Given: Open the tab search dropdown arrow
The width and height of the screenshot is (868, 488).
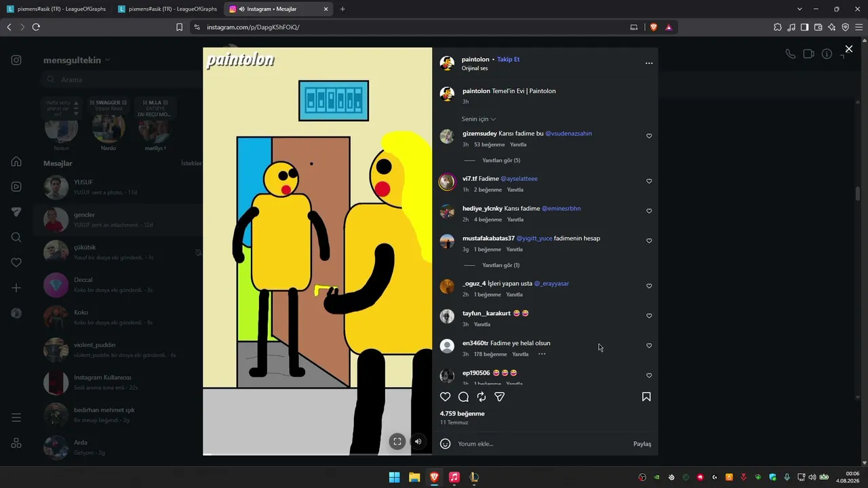Looking at the screenshot, I should pyautogui.click(x=800, y=9).
